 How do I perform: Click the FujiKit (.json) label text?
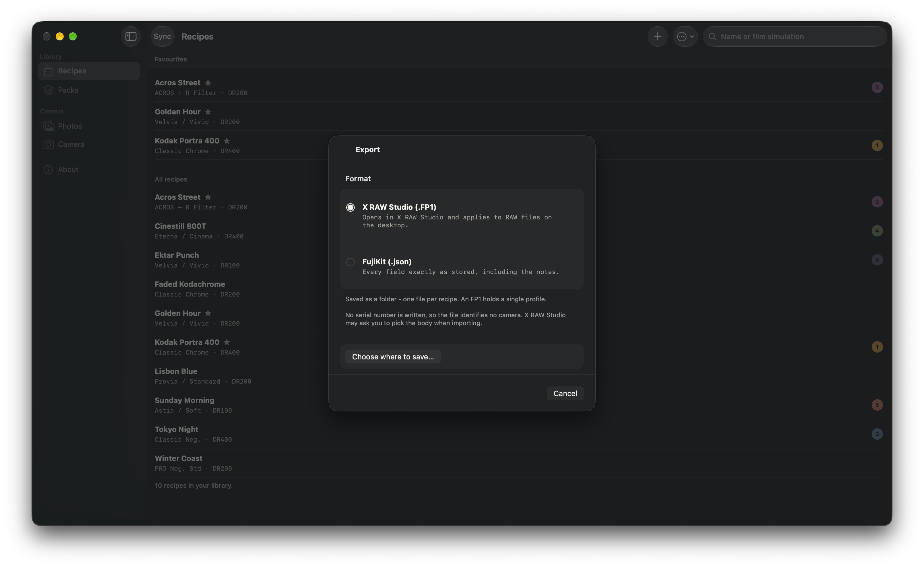pos(387,262)
